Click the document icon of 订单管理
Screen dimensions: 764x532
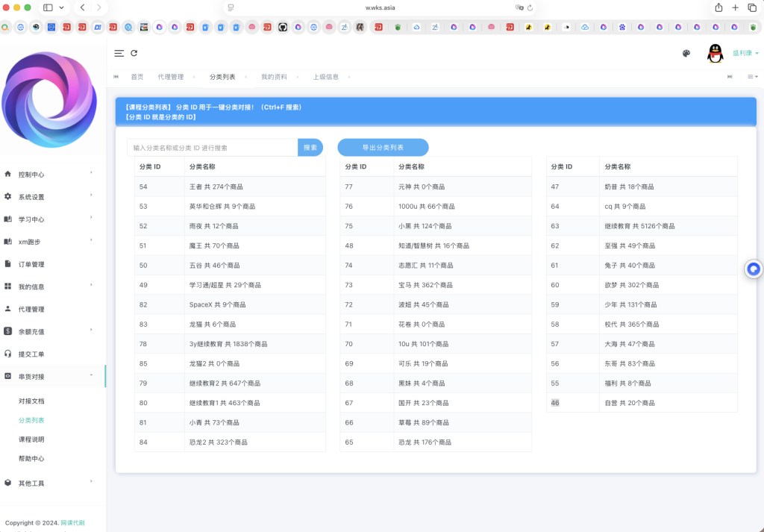7,263
